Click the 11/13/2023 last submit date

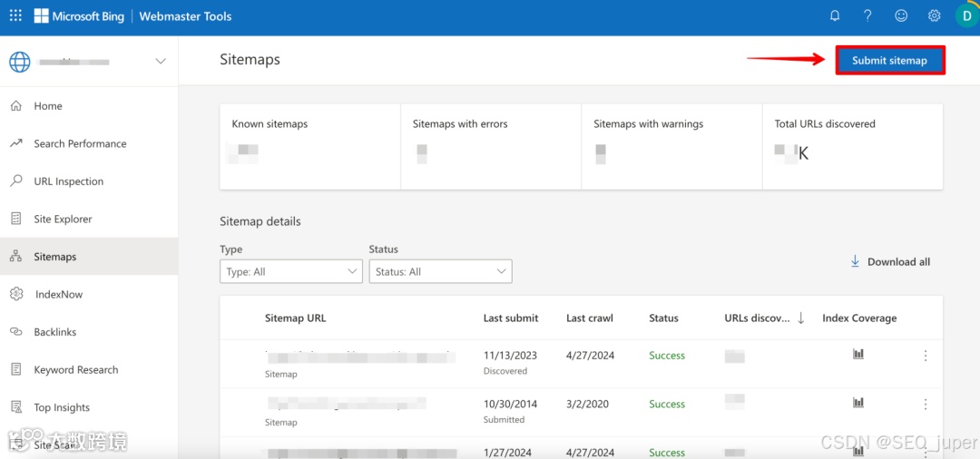[511, 356]
